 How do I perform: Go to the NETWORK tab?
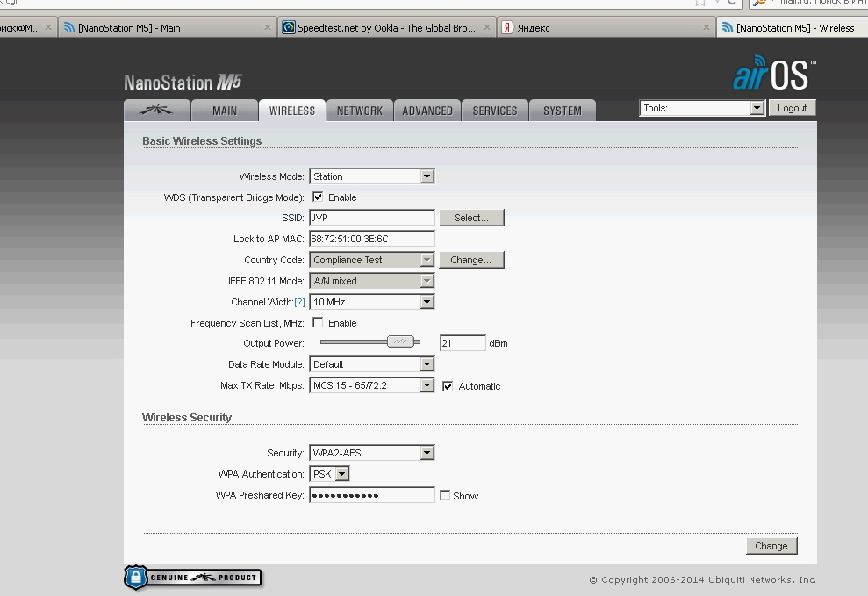359,110
